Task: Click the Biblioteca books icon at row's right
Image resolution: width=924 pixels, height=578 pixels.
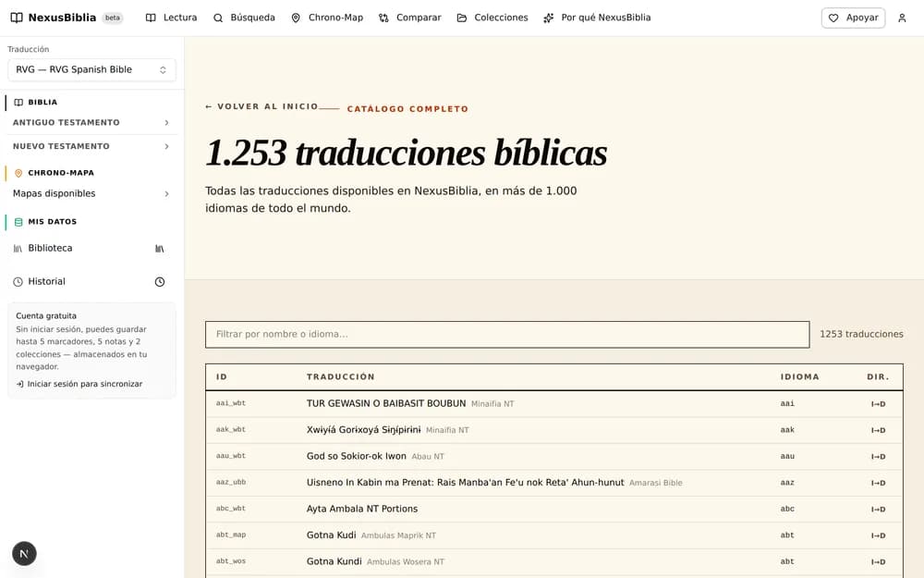Action: point(160,249)
